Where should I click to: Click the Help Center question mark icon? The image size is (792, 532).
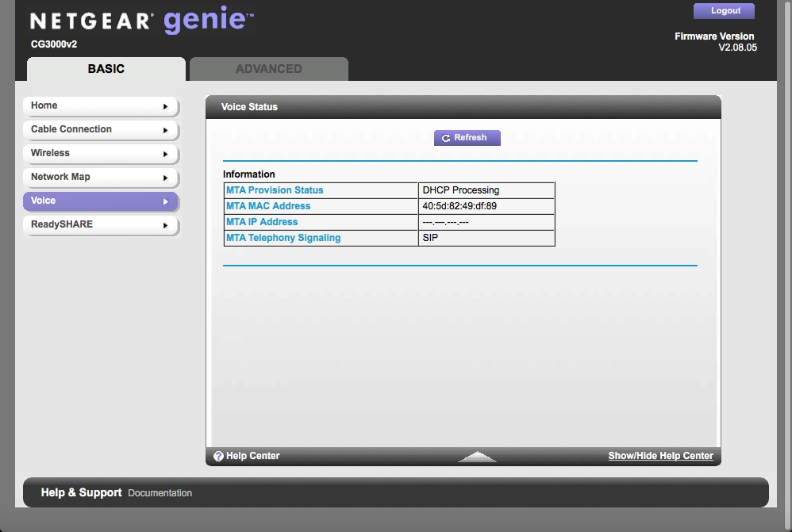pos(218,457)
